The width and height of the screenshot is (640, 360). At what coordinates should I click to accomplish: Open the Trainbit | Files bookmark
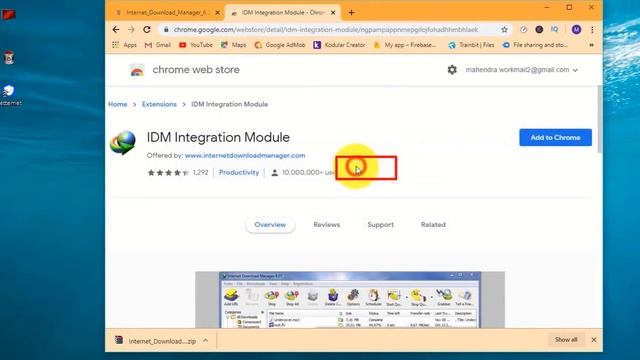[471, 45]
